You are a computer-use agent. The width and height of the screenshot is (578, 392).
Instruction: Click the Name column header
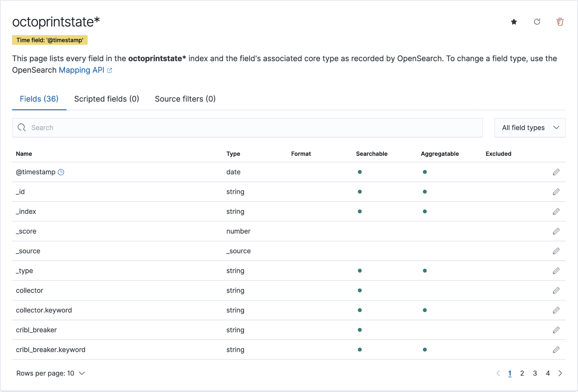[24, 154]
